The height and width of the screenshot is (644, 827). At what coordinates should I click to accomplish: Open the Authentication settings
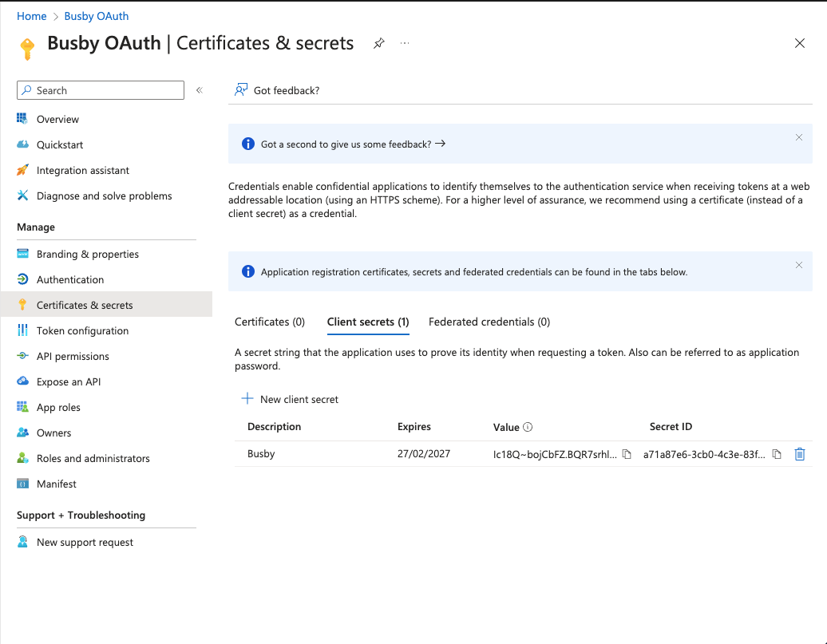70,279
